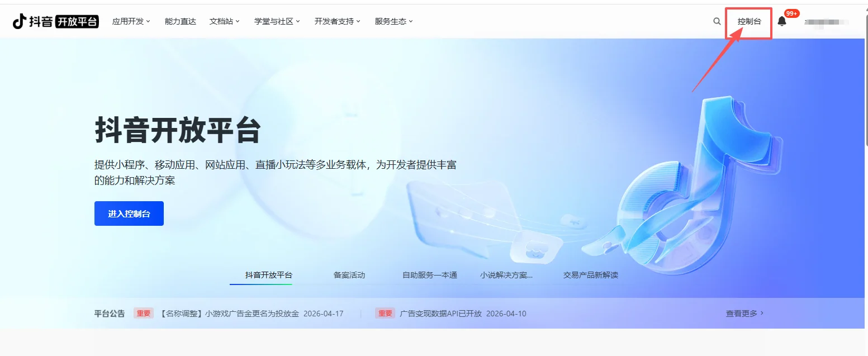Expand the 开发者支持 dropdown menu
The width and height of the screenshot is (868, 356).
point(338,21)
